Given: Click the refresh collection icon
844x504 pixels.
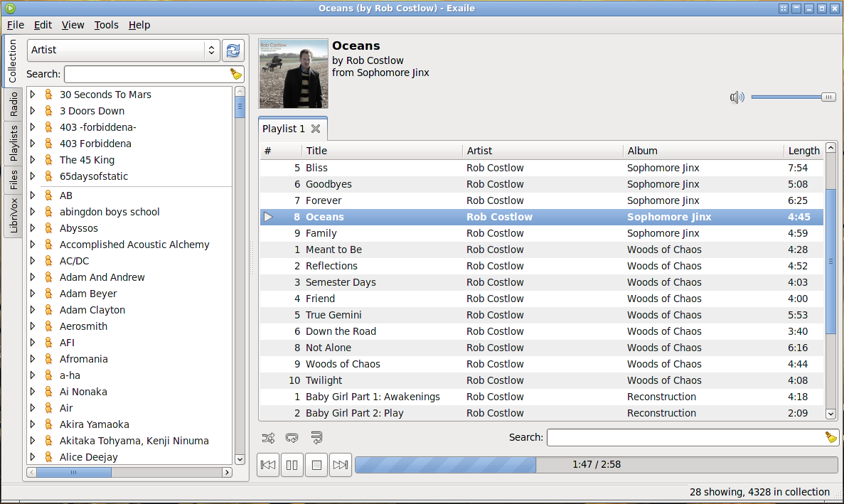Looking at the screenshot, I should [x=233, y=50].
